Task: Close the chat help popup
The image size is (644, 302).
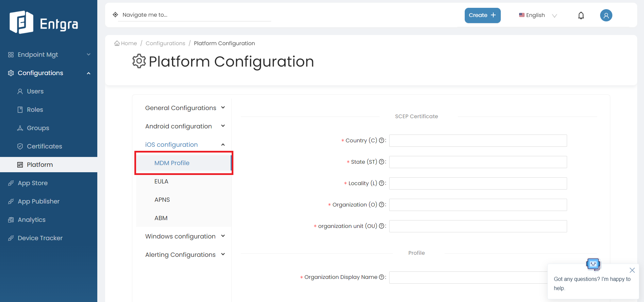Action: click(632, 270)
